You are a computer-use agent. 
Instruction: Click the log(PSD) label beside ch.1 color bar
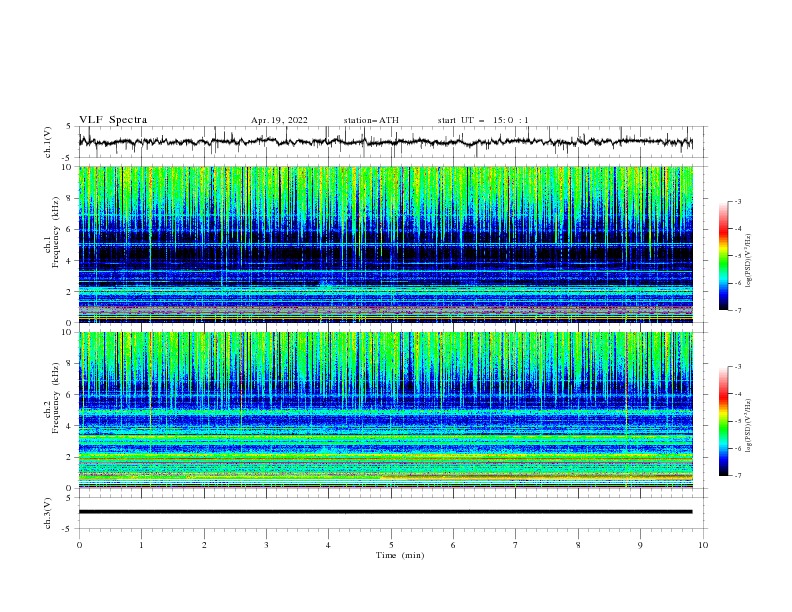749,261
